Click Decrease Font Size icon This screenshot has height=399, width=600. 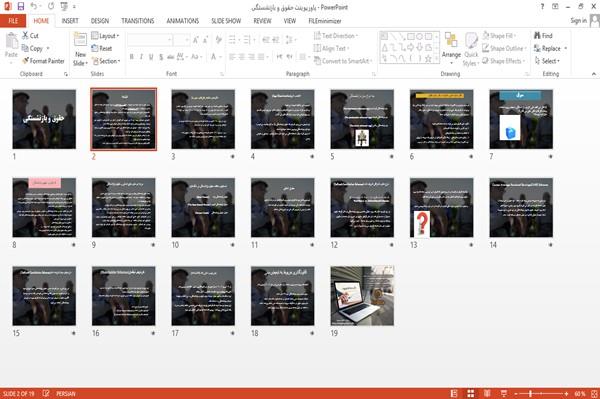(206, 40)
